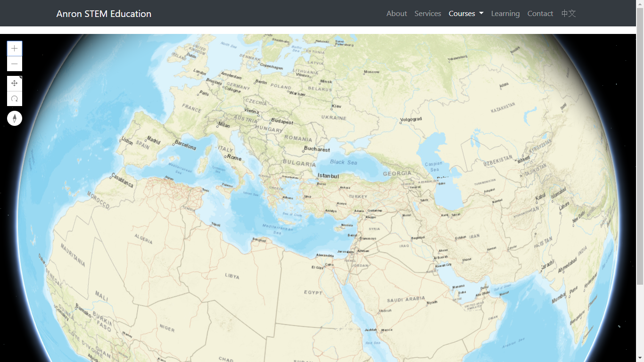Reset orientation with the compass icon

15,118
